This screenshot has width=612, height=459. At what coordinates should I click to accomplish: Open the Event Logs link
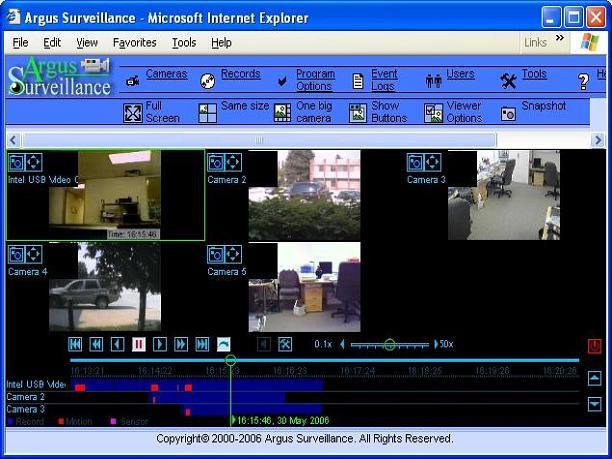384,80
